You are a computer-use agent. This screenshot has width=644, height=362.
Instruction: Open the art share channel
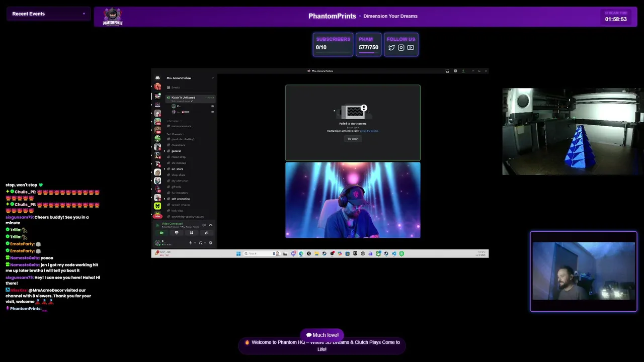pyautogui.click(x=190, y=169)
